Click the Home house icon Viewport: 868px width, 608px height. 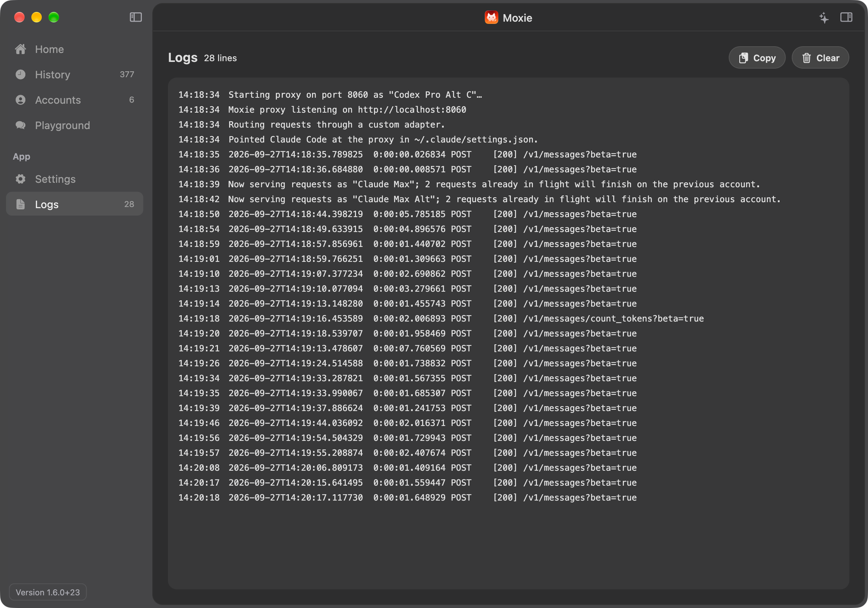pos(21,49)
